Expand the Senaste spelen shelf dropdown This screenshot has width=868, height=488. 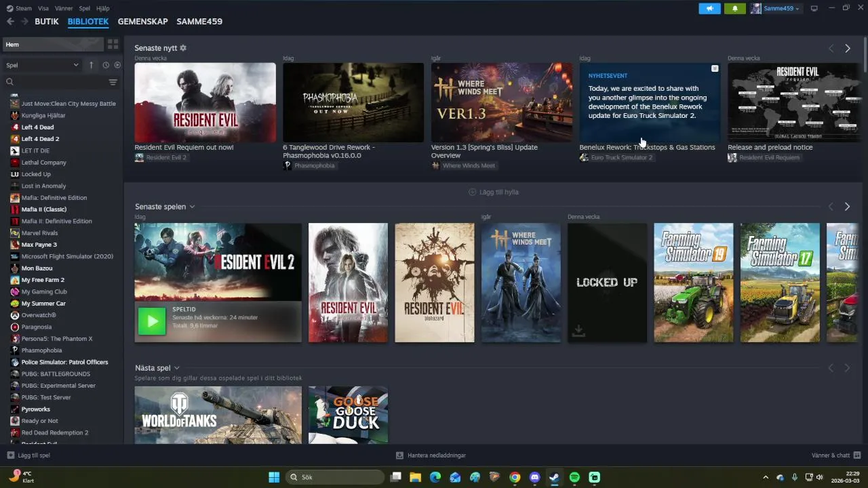(x=192, y=207)
